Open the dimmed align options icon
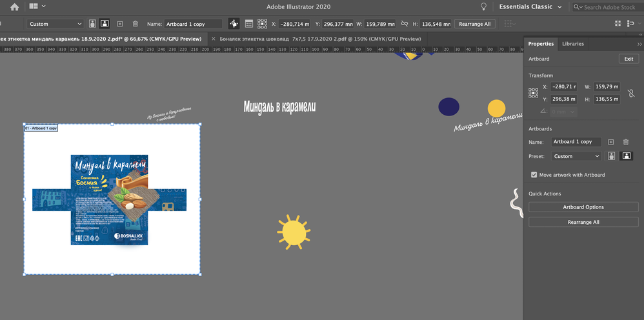Image resolution: width=644 pixels, height=320 pixels. point(509,24)
